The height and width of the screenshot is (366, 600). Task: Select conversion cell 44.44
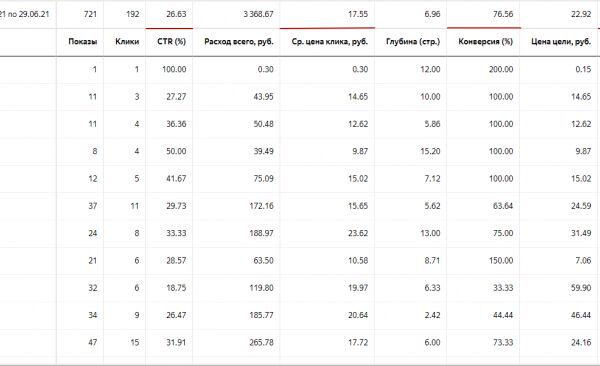point(503,315)
